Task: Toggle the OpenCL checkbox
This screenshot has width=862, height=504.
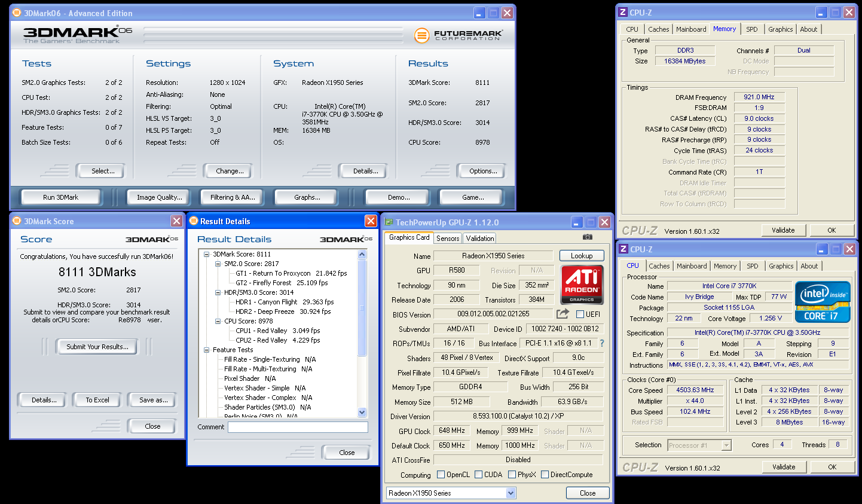Action: coord(441,475)
